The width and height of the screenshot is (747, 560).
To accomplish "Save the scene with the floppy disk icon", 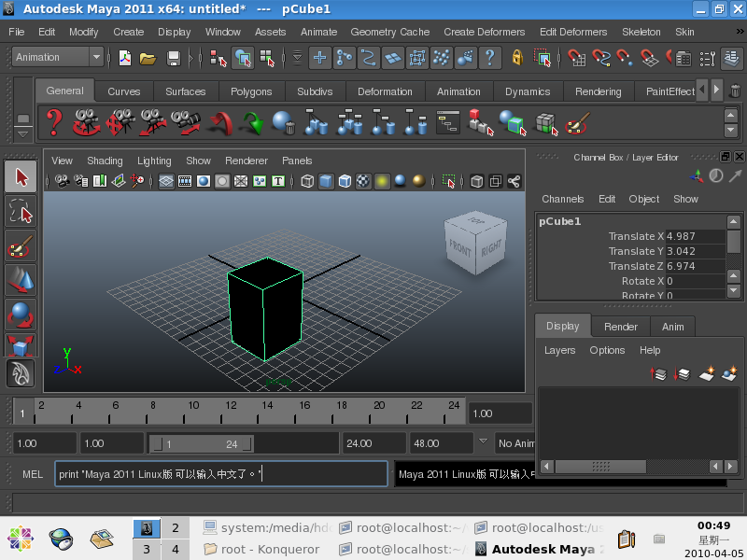I will click(174, 58).
